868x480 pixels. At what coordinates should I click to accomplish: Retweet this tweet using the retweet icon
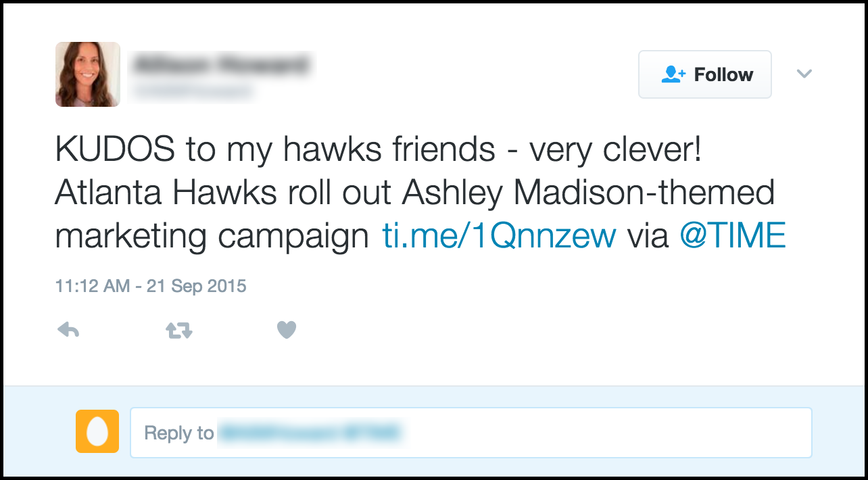(179, 330)
